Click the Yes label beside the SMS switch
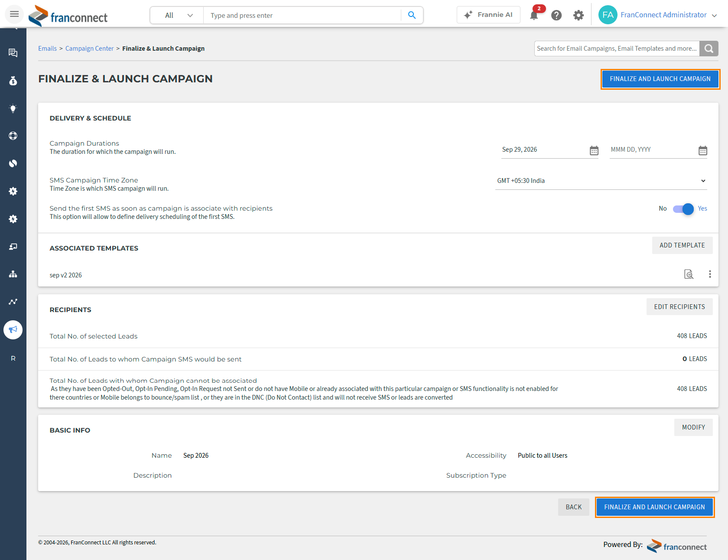This screenshot has height=560, width=728. pyautogui.click(x=702, y=208)
